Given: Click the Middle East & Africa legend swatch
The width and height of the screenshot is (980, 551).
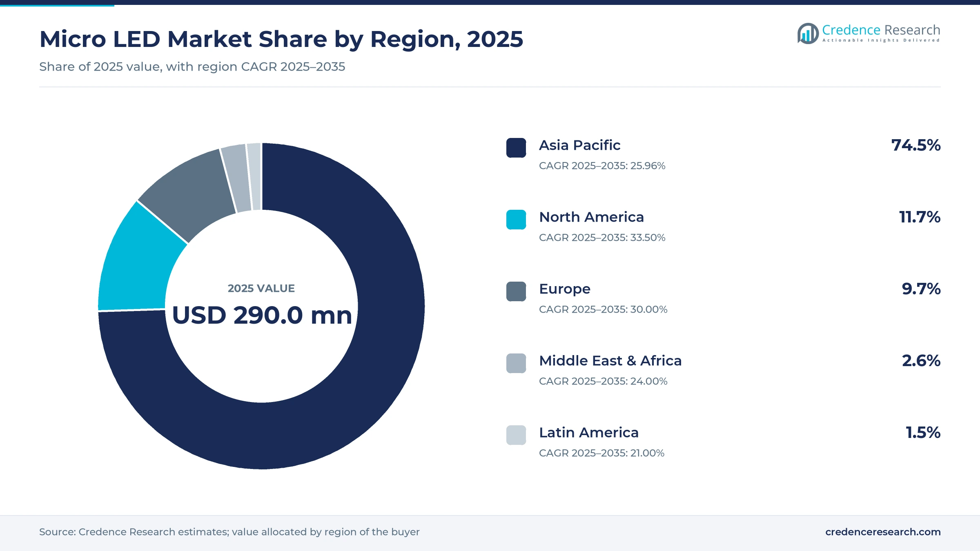Looking at the screenshot, I should click(516, 363).
